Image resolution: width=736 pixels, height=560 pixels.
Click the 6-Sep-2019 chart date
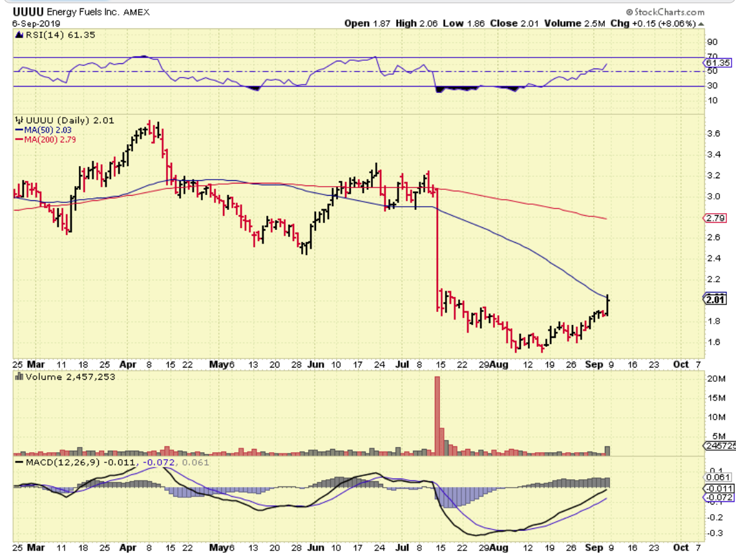click(x=35, y=23)
